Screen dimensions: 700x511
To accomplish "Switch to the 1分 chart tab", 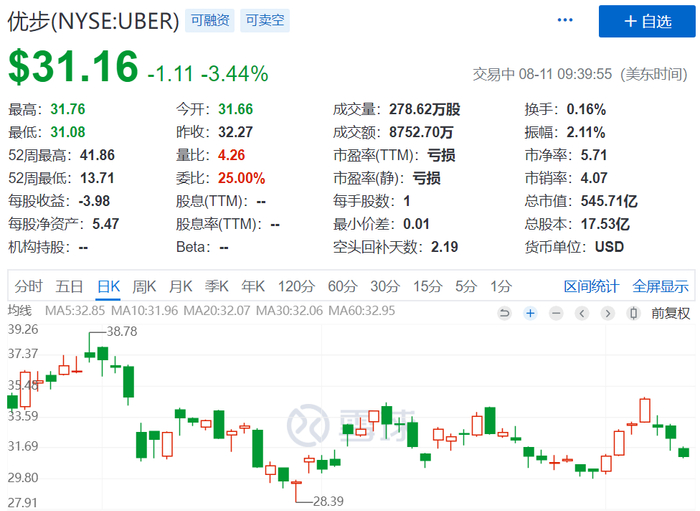I will coord(501,286).
